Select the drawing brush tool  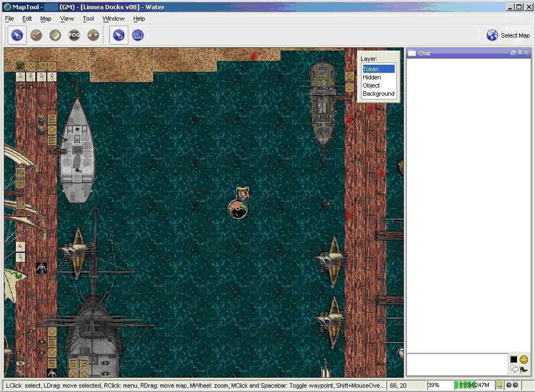tap(36, 35)
